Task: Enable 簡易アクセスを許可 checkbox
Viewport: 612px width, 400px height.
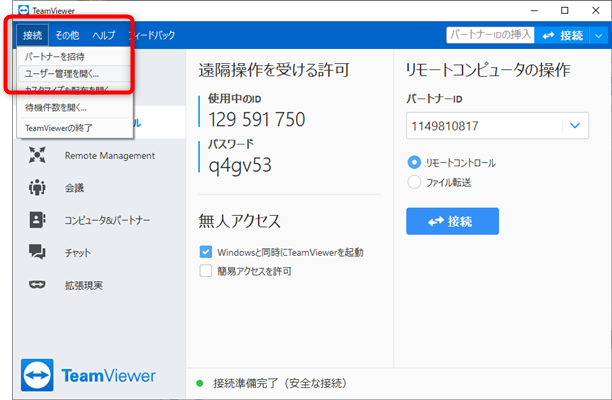Action: pyautogui.click(x=206, y=271)
